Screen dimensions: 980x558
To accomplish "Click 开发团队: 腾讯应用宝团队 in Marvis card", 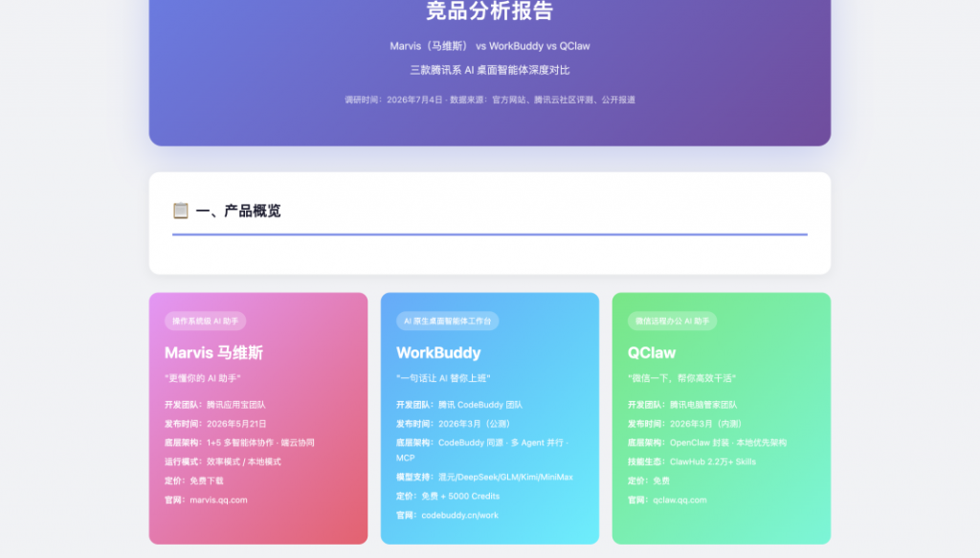I will pos(215,405).
